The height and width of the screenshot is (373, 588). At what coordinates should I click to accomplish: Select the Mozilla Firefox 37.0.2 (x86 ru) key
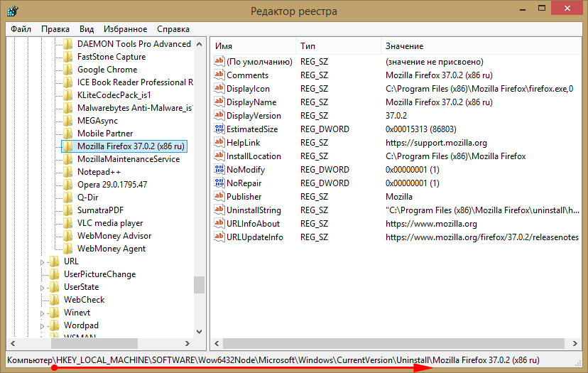(x=131, y=146)
